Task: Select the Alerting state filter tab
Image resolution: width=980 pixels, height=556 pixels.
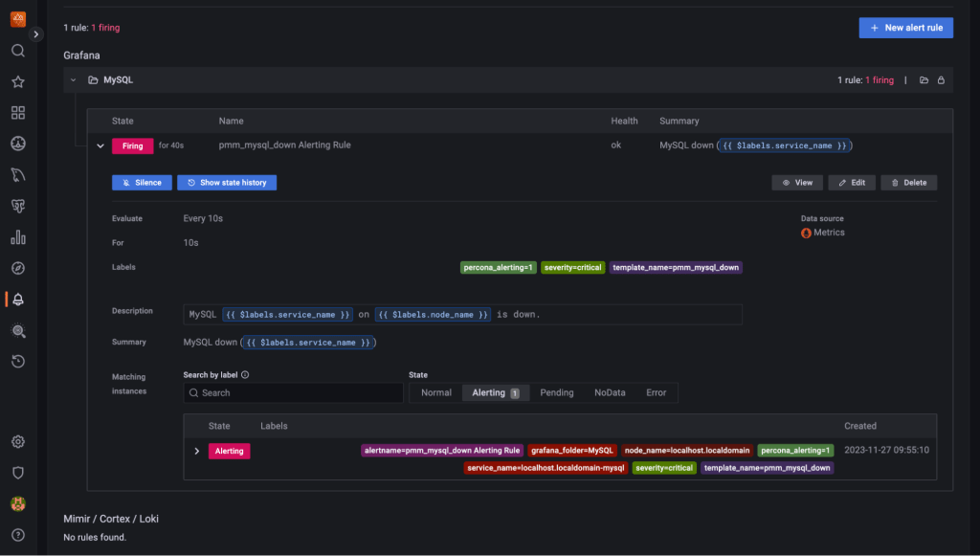Action: [495, 392]
